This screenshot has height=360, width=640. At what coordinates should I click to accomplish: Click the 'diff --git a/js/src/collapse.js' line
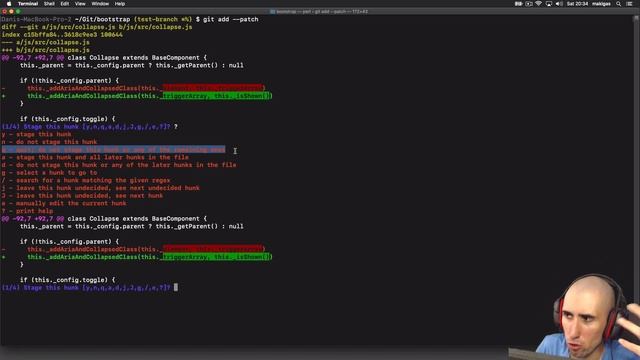(x=97, y=27)
